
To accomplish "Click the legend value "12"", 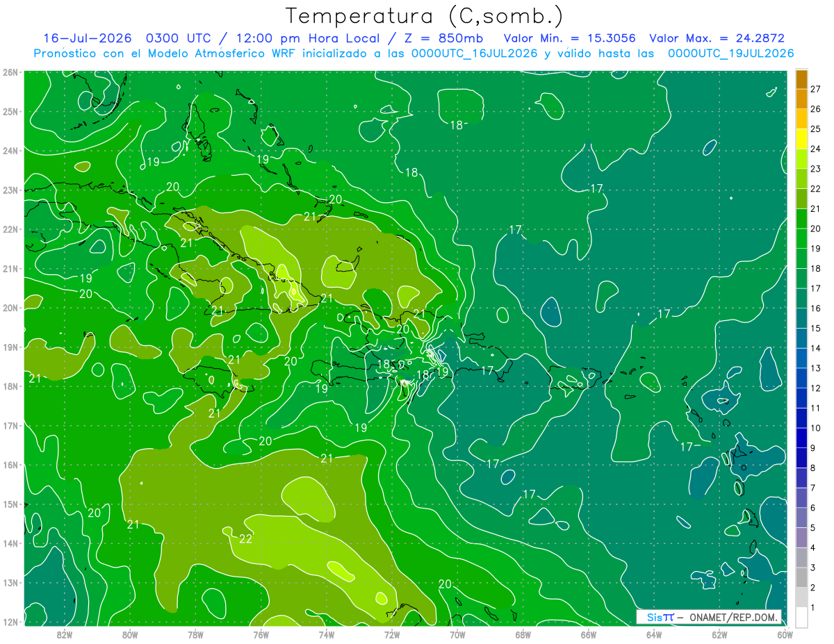I will [816, 388].
